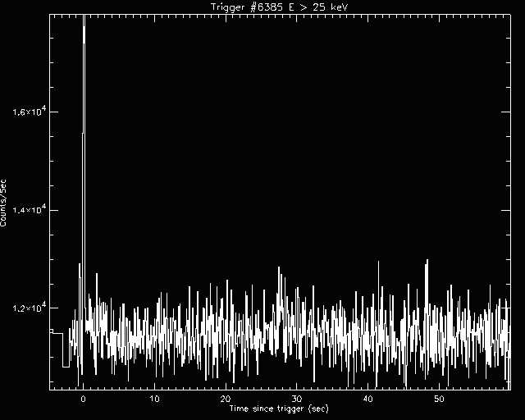525x420 pixels.
Task: Click the x-axis tick label 0
Action: 84,399
